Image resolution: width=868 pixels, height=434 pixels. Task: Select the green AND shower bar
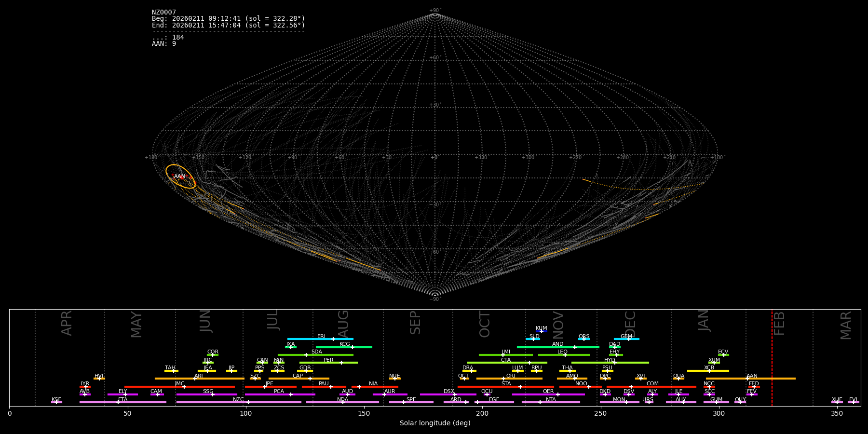pyautogui.click(x=558, y=347)
